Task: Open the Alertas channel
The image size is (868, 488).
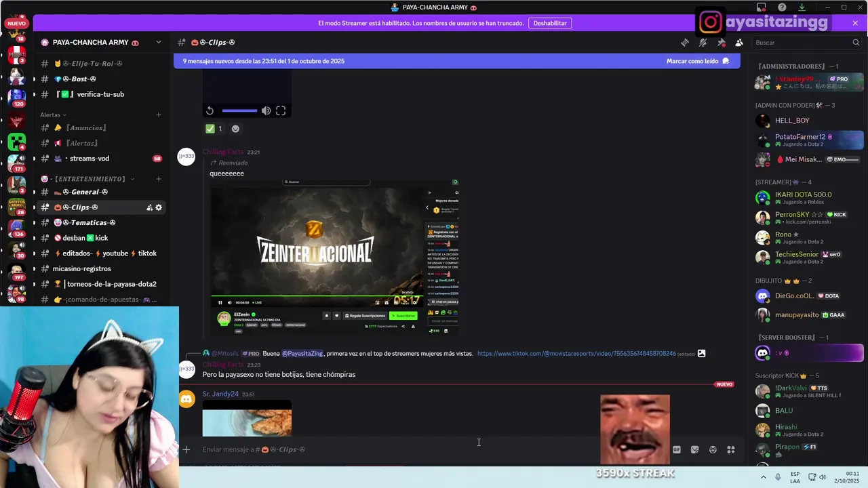Action: (100, 143)
